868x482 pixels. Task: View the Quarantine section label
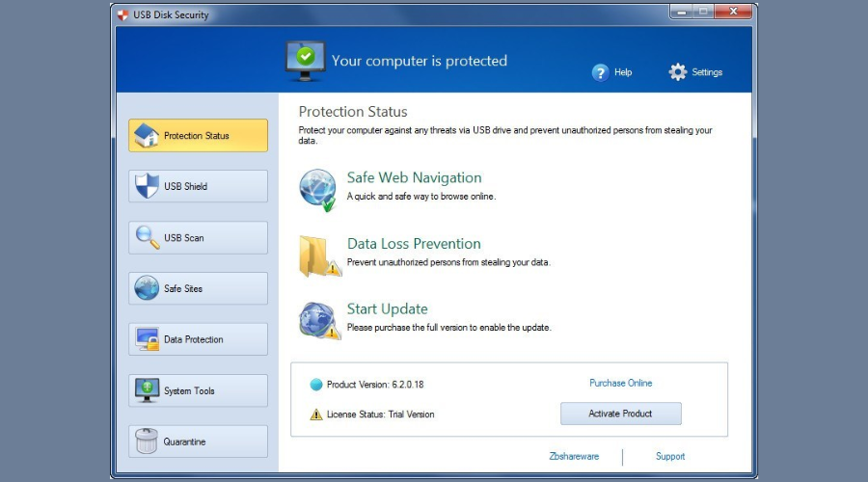point(184,442)
